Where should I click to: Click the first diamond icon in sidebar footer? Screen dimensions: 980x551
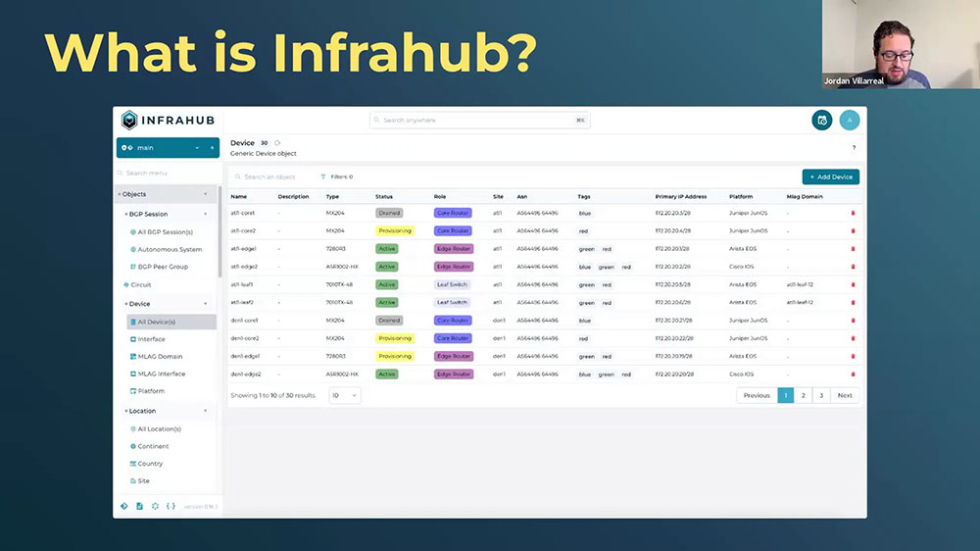tap(123, 506)
